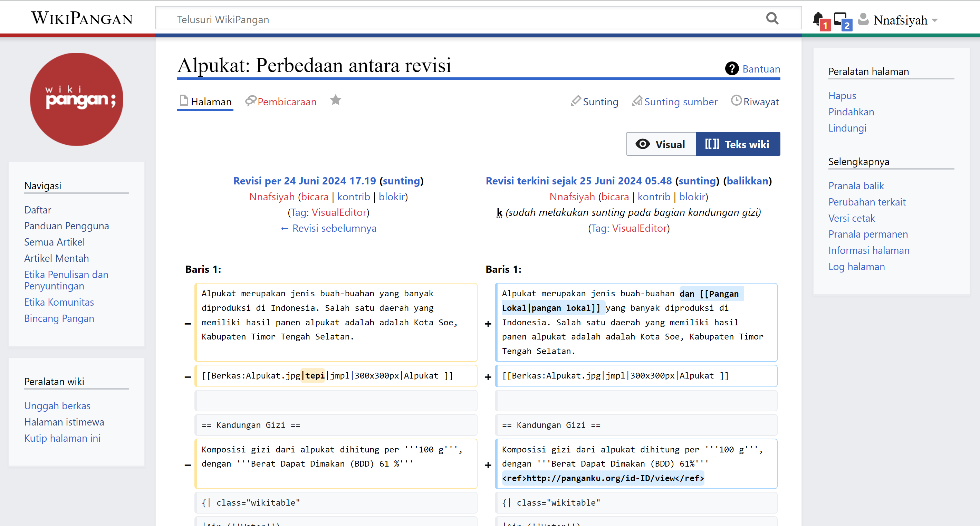Click the search magnifier icon
The width and height of the screenshot is (980, 526).
[x=772, y=18]
